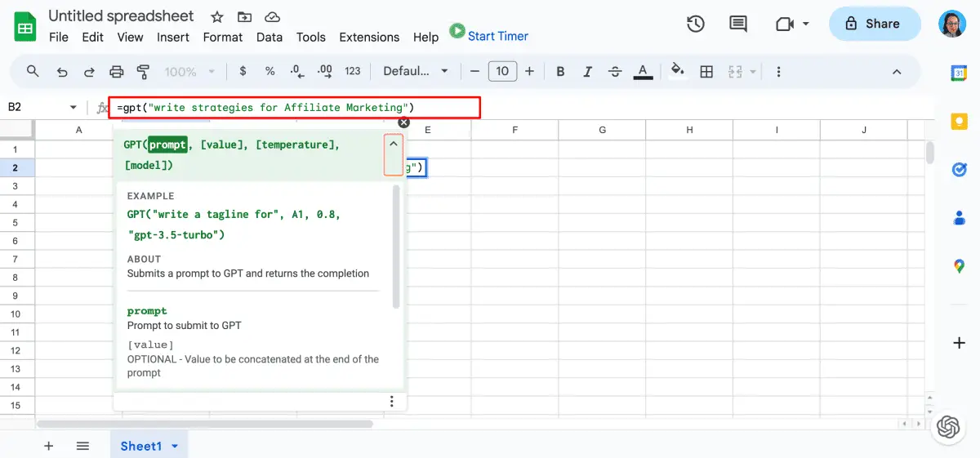Open the Default font dropdown
The image size is (980, 458).
(416, 71)
